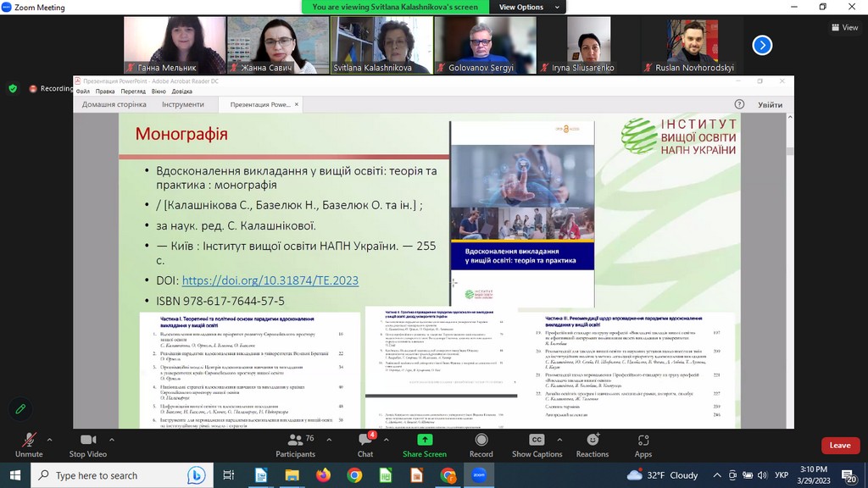The width and height of the screenshot is (868, 488).
Task: Open Zoom Apps
Action: (x=643, y=444)
